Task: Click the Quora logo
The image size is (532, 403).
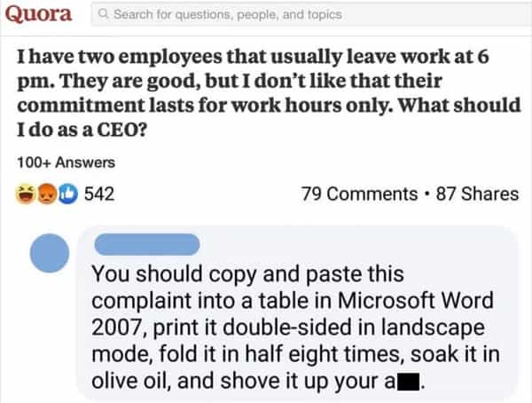Action: (43, 15)
